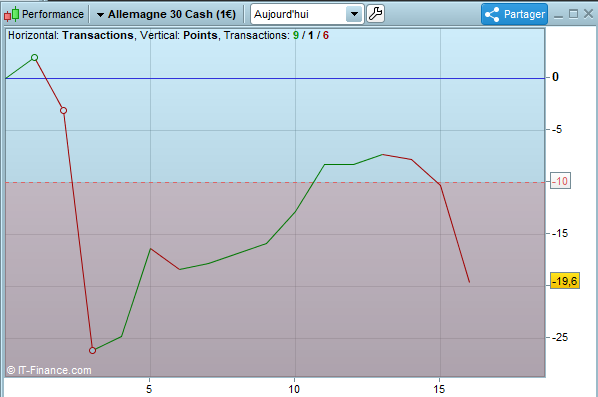This screenshot has width=598, height=397.
Task: Click the bold Horizontal value Transactions
Action: (x=98, y=35)
